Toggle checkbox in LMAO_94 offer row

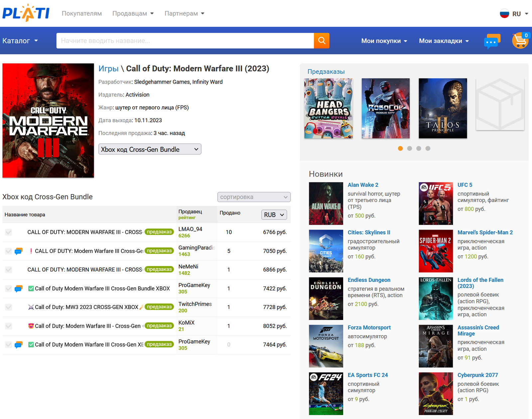pyautogui.click(x=9, y=232)
